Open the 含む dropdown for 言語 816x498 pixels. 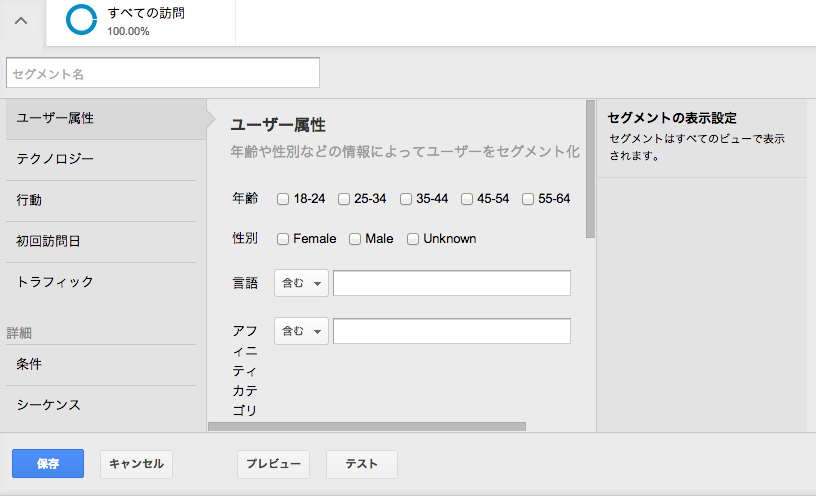[x=301, y=283]
